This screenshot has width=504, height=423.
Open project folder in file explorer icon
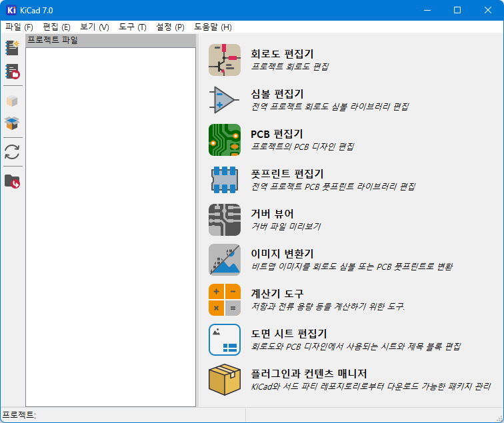(x=12, y=181)
